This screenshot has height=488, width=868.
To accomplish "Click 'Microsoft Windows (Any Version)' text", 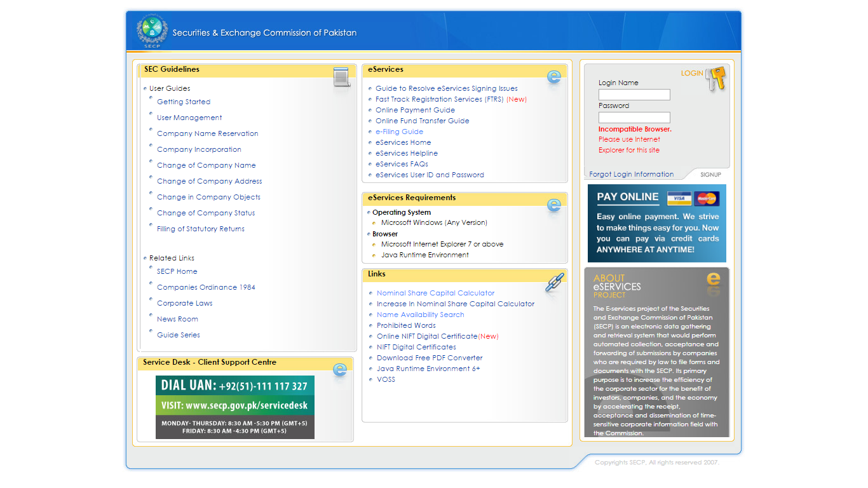I will (x=434, y=222).
